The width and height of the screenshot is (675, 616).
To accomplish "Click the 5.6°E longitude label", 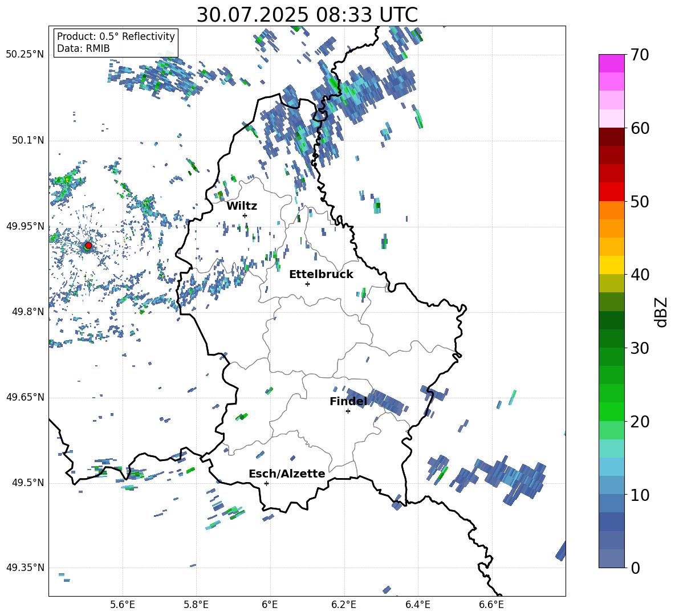I will tap(123, 605).
